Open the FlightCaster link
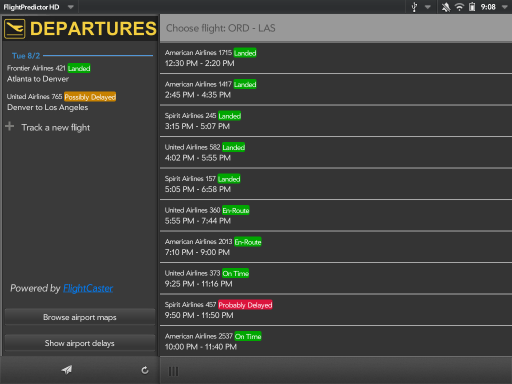Screen dimensions: 512x384 [x=88, y=288]
